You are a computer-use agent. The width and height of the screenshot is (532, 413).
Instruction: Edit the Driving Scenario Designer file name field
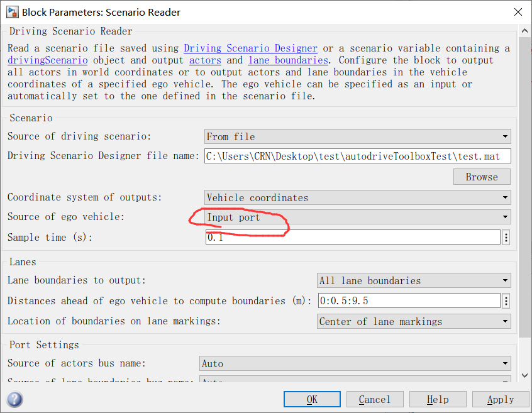(x=358, y=156)
